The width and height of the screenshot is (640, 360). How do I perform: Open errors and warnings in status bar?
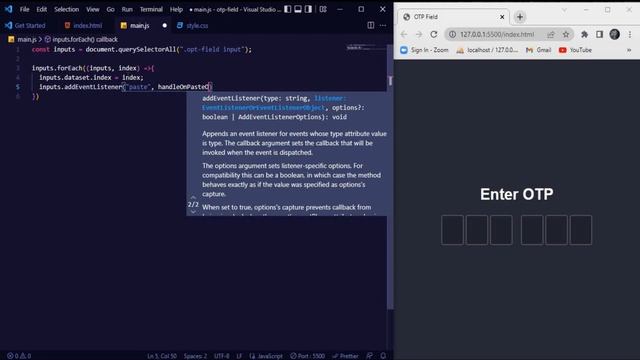(19, 356)
